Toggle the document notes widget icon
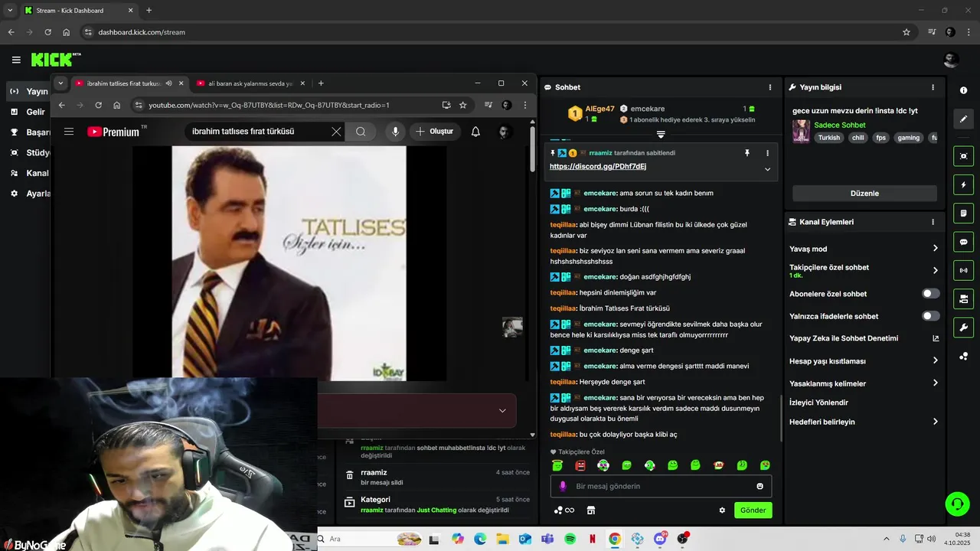Screen dimensions: 980x551 (963, 213)
